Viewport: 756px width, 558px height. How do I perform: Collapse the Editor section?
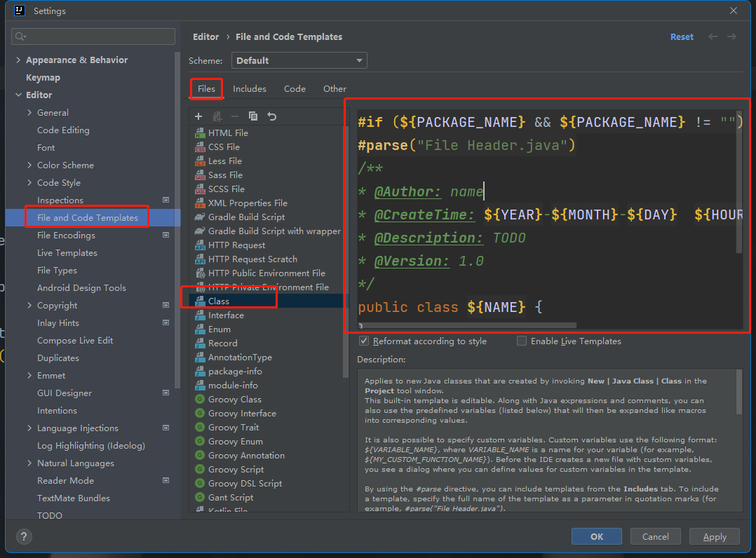[18, 95]
